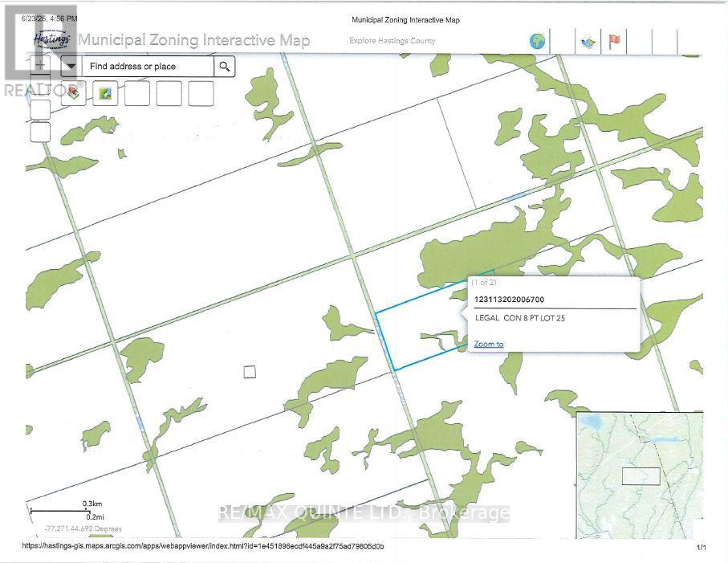Click the globe icon in the header
728x563 pixels.
pyautogui.click(x=537, y=42)
